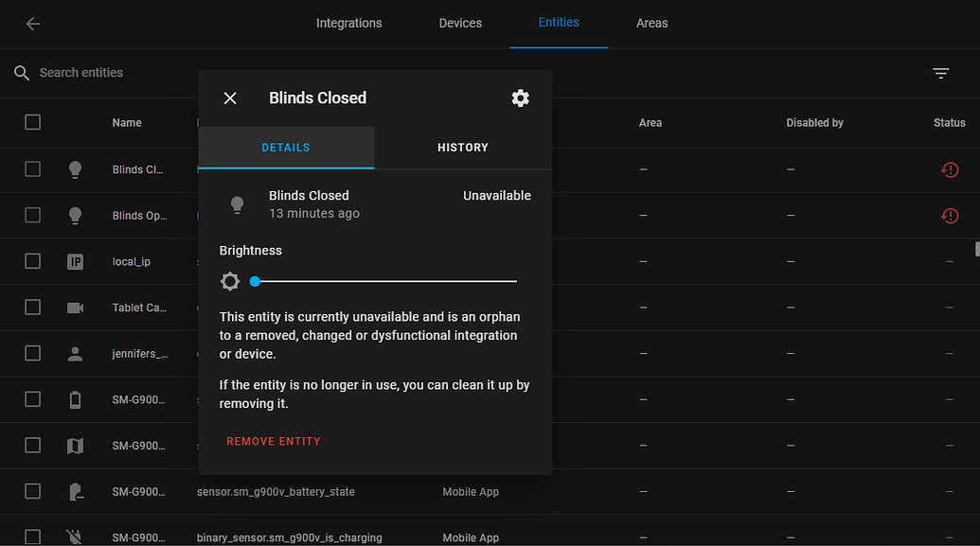Click the Tablet Ca... entity name
The height and width of the screenshot is (546, 980).
click(x=139, y=308)
